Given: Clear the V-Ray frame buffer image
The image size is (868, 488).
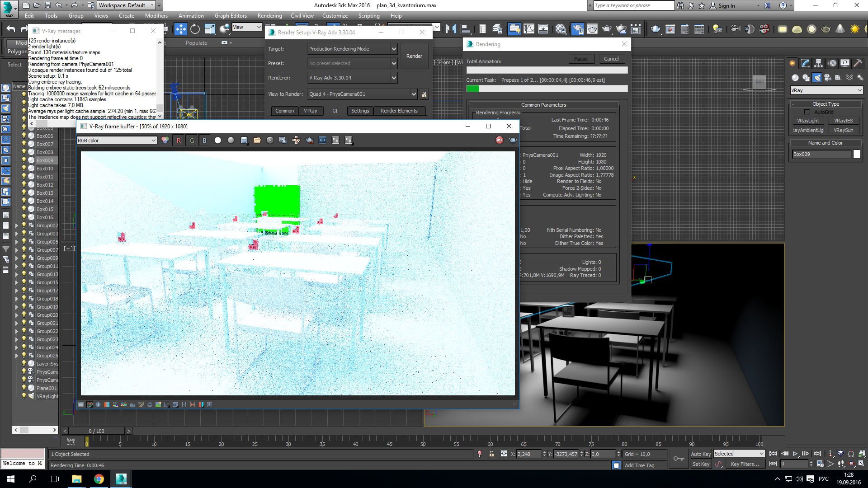Looking at the screenshot, I should [x=270, y=141].
